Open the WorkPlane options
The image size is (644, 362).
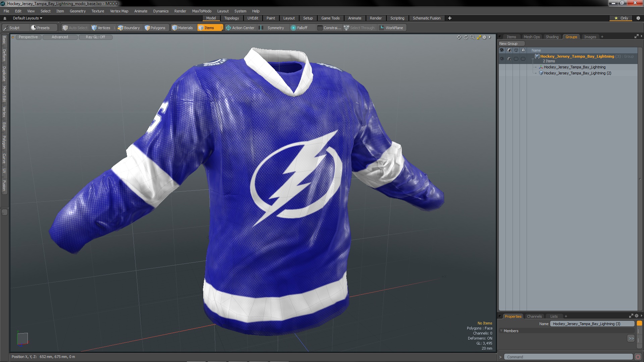coord(391,28)
